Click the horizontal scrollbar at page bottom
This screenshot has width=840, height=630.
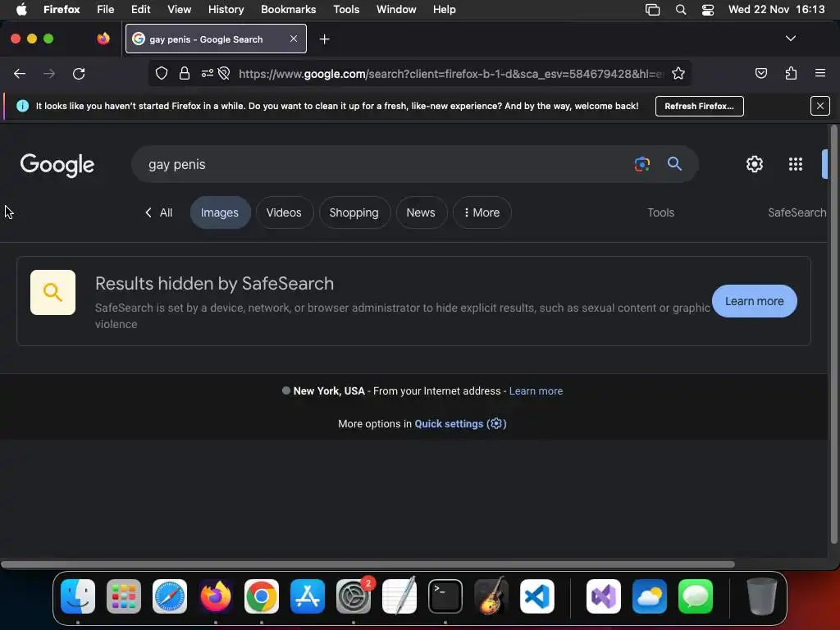click(367, 564)
